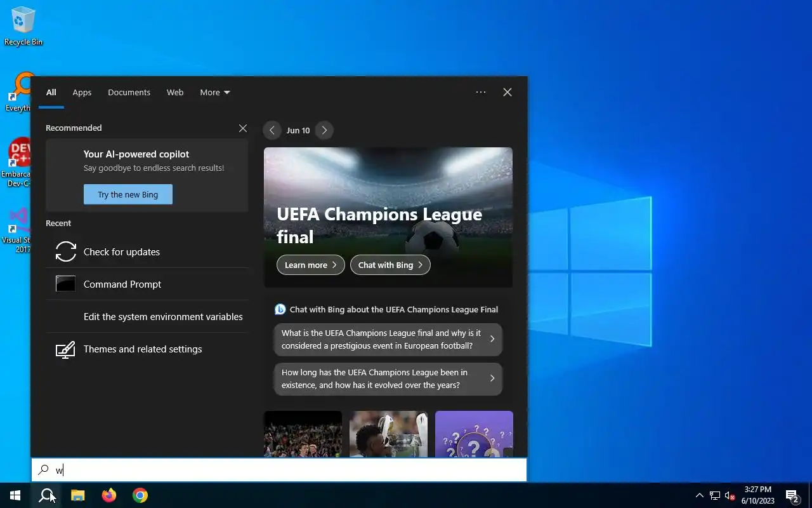Click the Jun 10 date label
Screen dimensions: 812x508
pos(298,130)
